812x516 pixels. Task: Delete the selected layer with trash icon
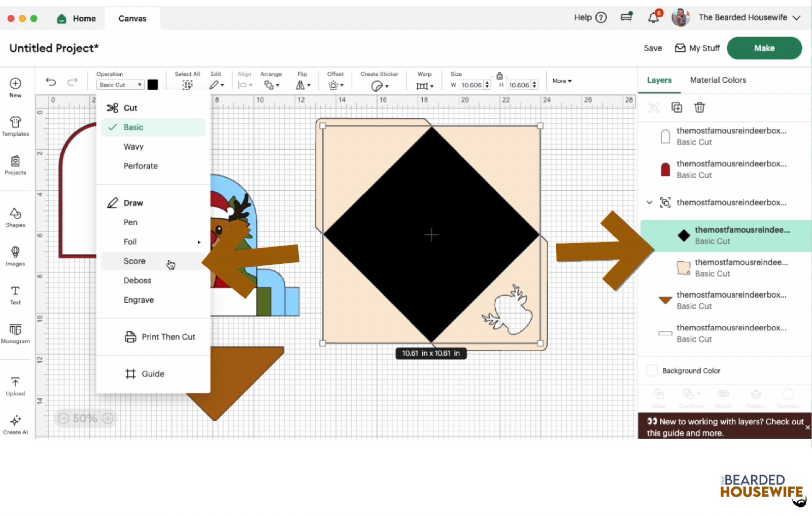point(699,107)
